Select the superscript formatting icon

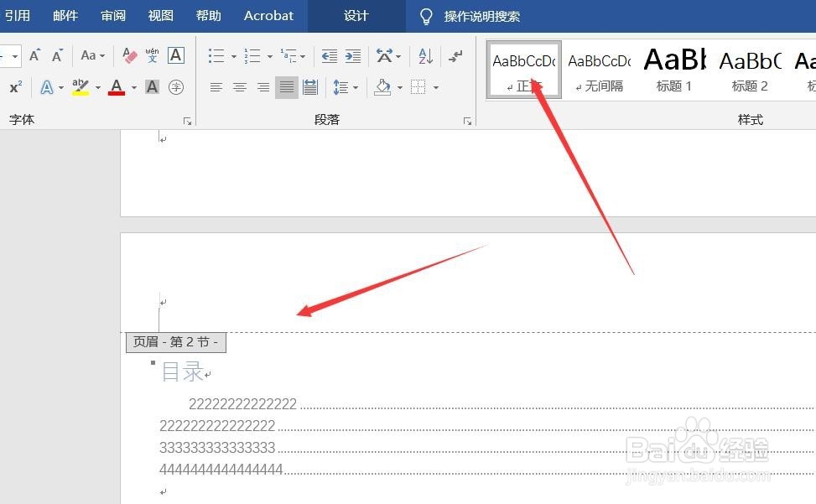(x=15, y=86)
